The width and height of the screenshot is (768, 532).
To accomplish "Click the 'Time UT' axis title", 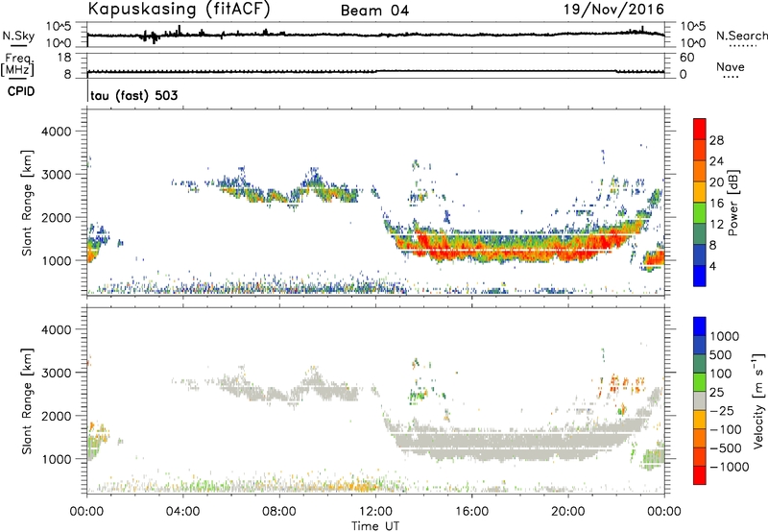I will (x=375, y=526).
